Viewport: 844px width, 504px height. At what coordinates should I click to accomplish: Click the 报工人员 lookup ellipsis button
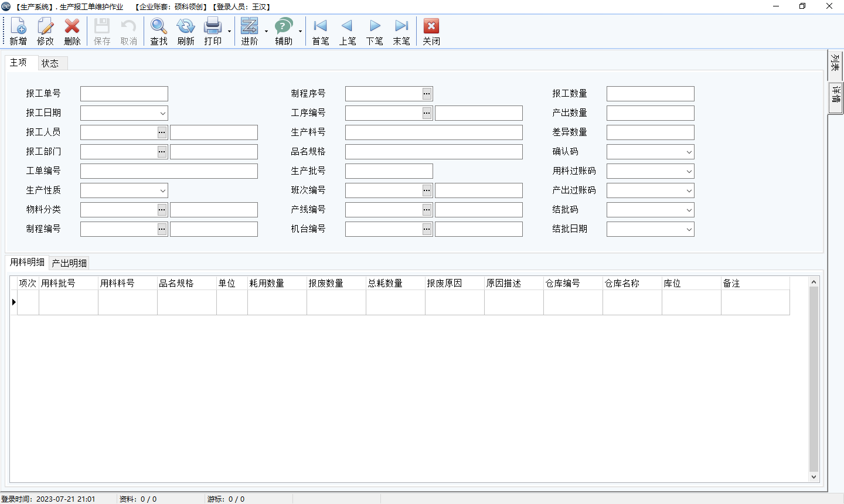[162, 132]
